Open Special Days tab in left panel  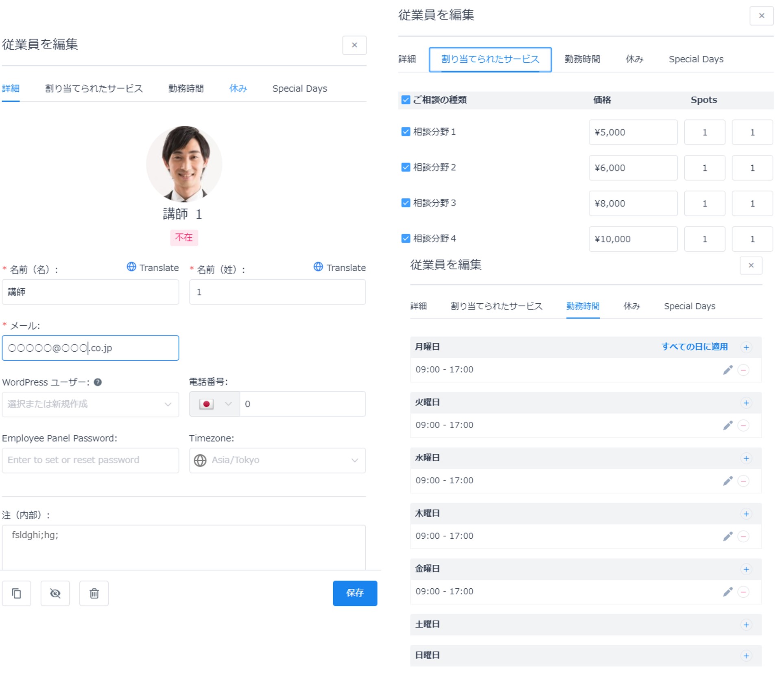[299, 88]
